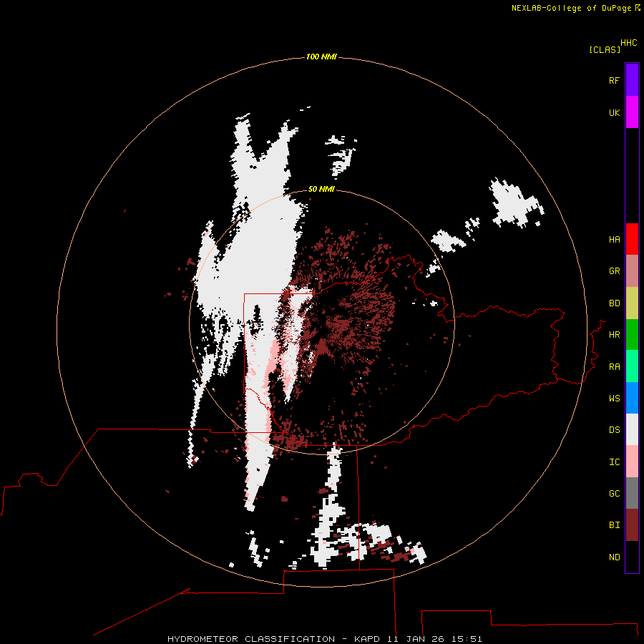Click the RA legend label

(614, 366)
